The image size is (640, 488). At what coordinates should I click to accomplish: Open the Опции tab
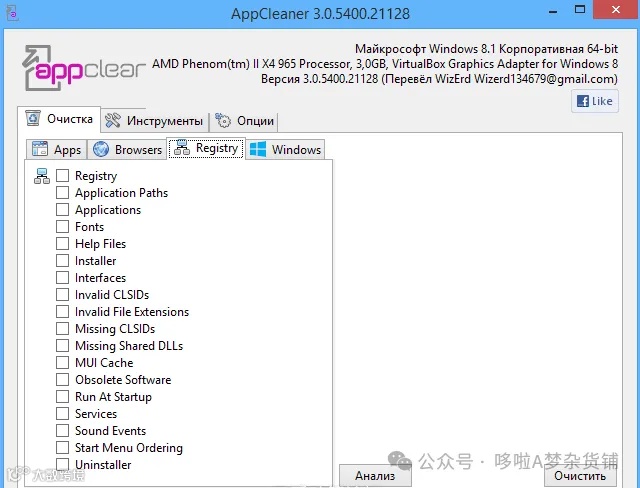[244, 121]
